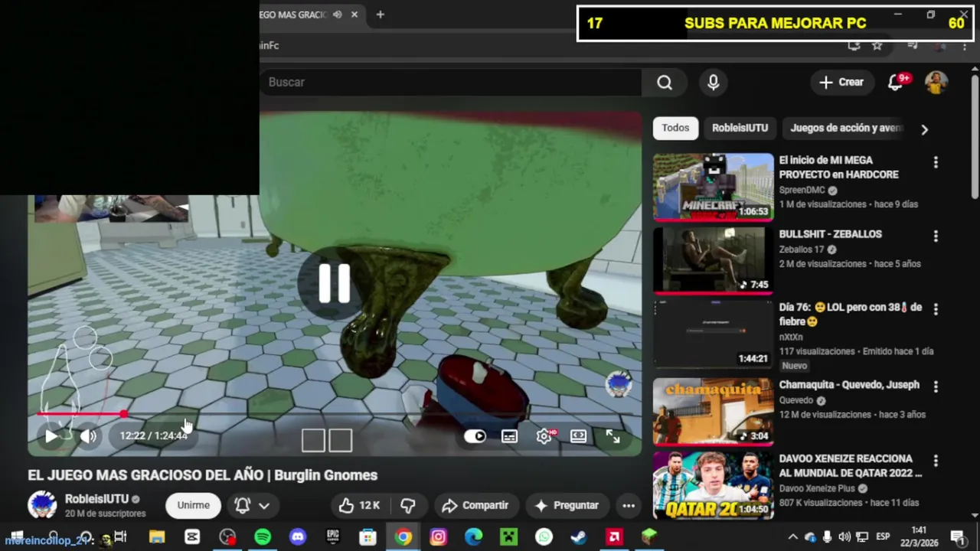Click the magnifier search button
Image resolution: width=980 pixels, height=551 pixels.
click(665, 82)
